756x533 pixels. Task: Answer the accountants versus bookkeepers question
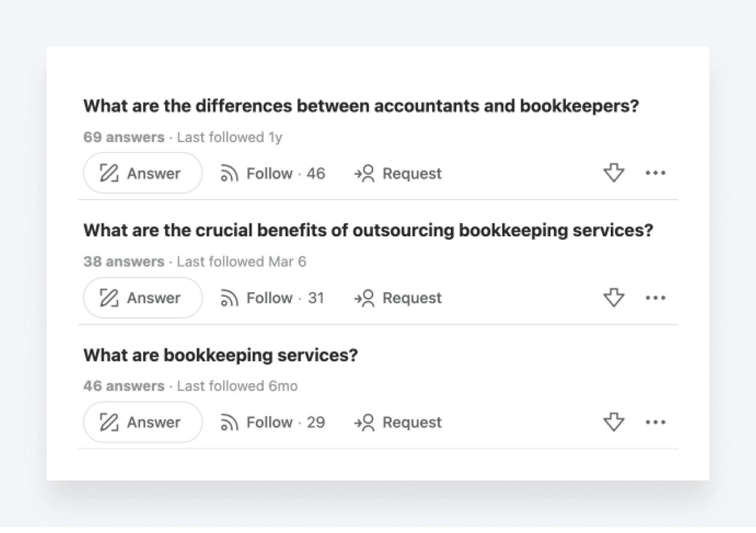click(x=142, y=173)
